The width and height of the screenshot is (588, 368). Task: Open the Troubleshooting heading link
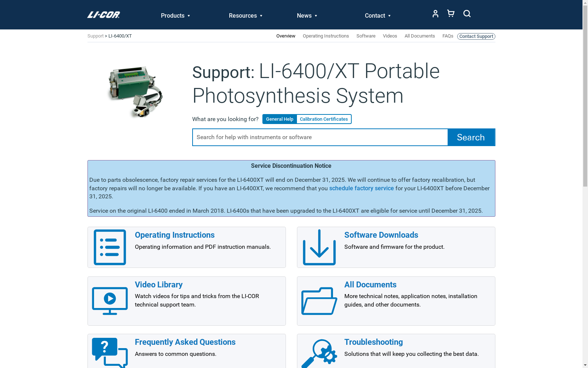373,342
